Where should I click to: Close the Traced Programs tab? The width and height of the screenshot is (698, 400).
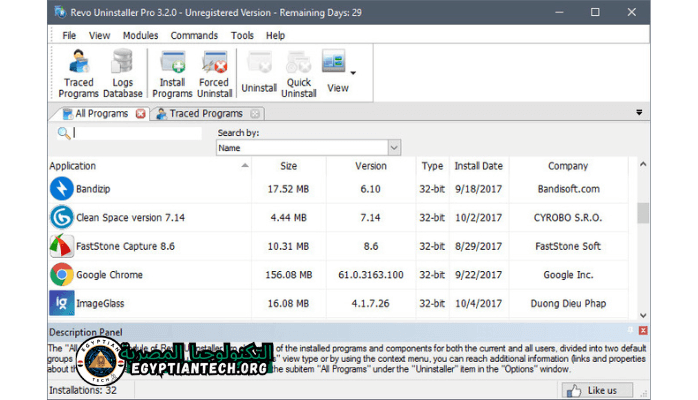(255, 114)
